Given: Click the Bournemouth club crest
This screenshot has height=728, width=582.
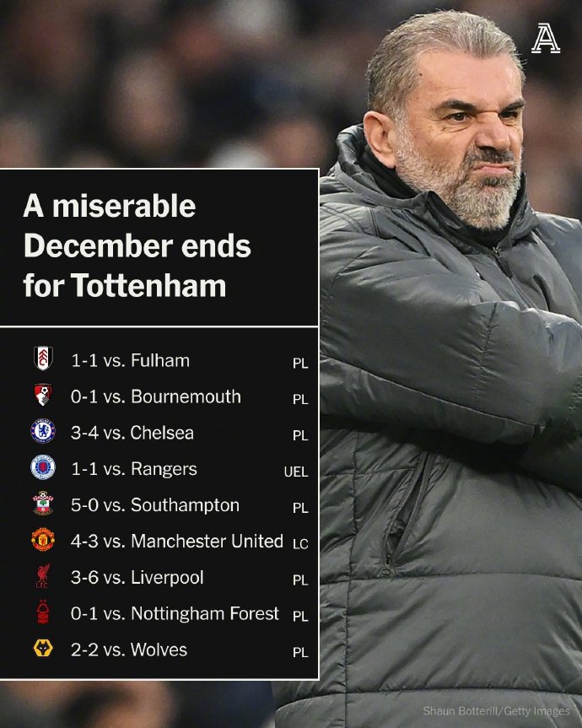Looking at the screenshot, I should tap(42, 396).
